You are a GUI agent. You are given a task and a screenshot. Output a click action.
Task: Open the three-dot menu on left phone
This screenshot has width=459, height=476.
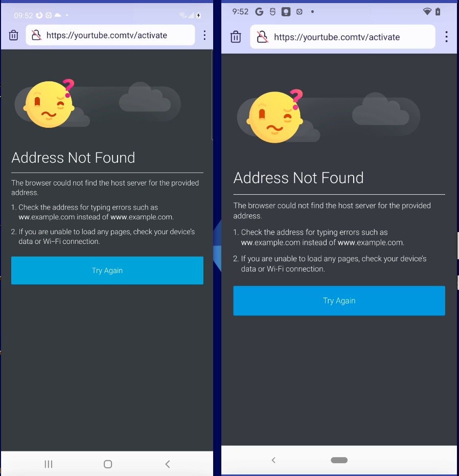(x=204, y=35)
